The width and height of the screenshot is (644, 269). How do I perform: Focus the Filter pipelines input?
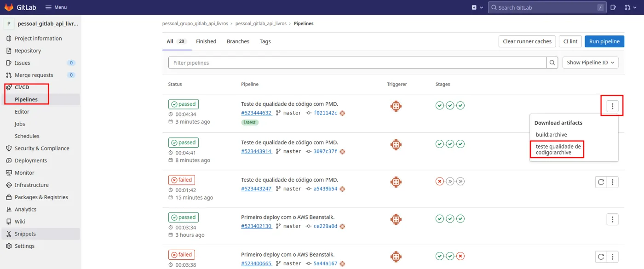point(357,63)
